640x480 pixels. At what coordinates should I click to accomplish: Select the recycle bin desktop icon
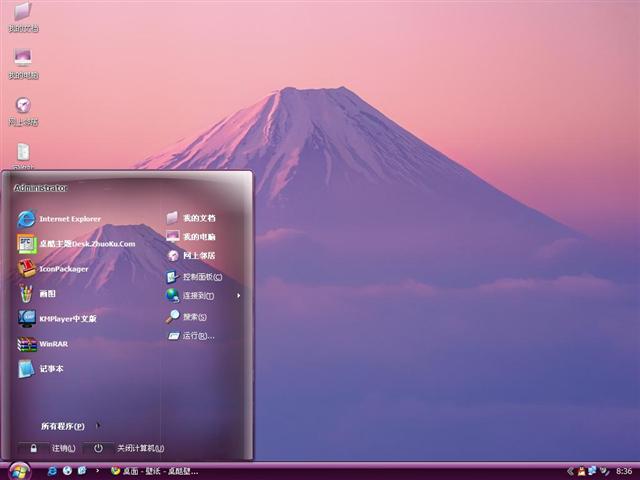pyautogui.click(x=23, y=156)
